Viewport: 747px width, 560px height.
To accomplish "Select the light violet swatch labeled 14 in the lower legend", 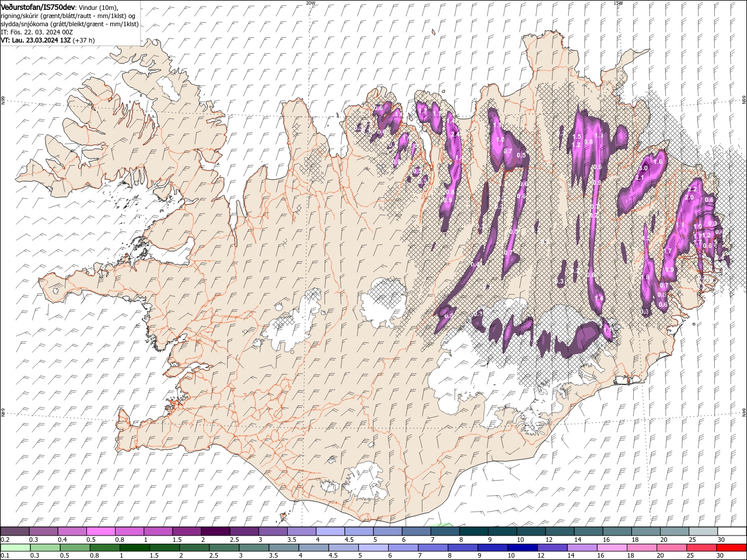I will click(x=581, y=548).
